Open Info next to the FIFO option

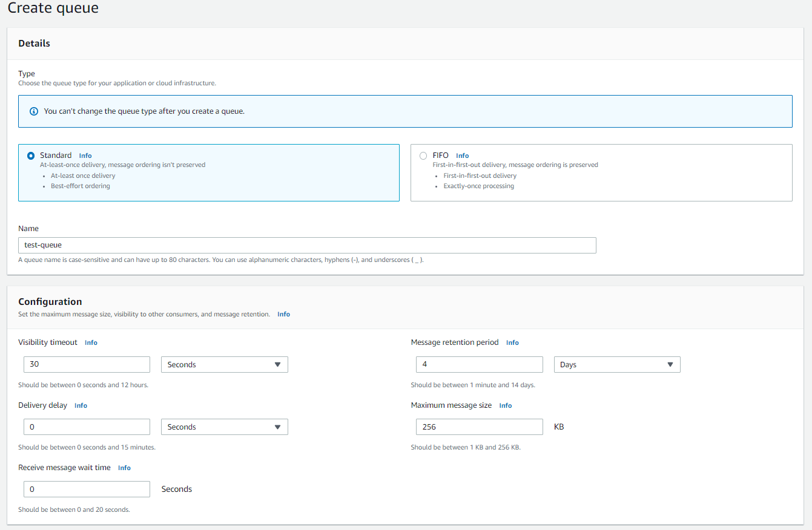tap(462, 155)
